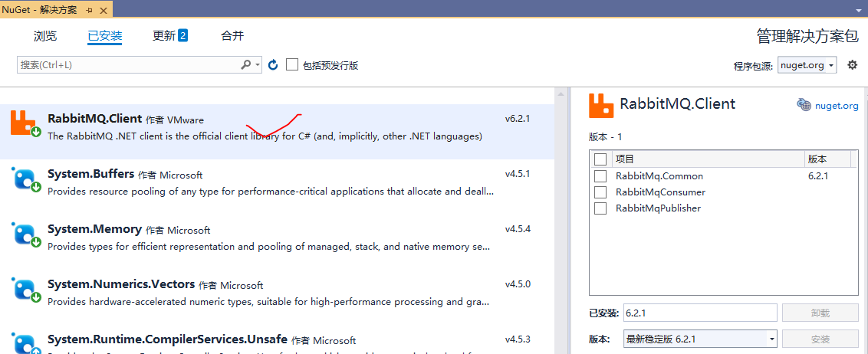Check the RabbitMqPublisher project checkbox

point(600,208)
